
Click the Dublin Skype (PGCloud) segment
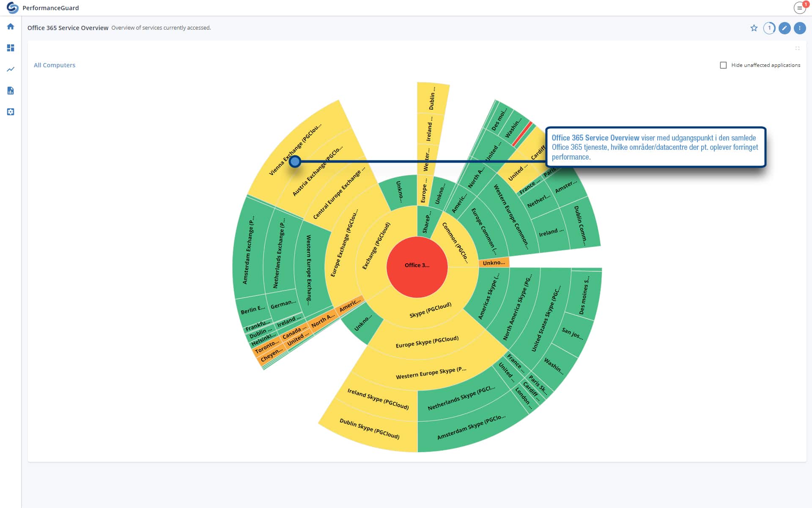pos(369,429)
